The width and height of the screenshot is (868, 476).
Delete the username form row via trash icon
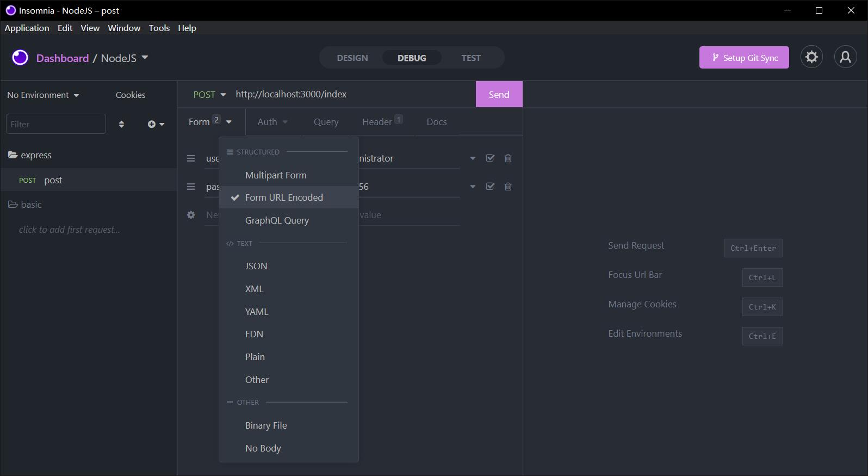pyautogui.click(x=508, y=158)
